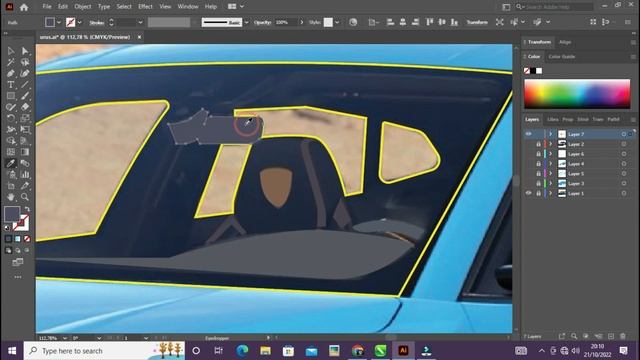Unlock Layer 2 via its lock icon
The height and width of the screenshot is (360, 640).
[x=538, y=144]
